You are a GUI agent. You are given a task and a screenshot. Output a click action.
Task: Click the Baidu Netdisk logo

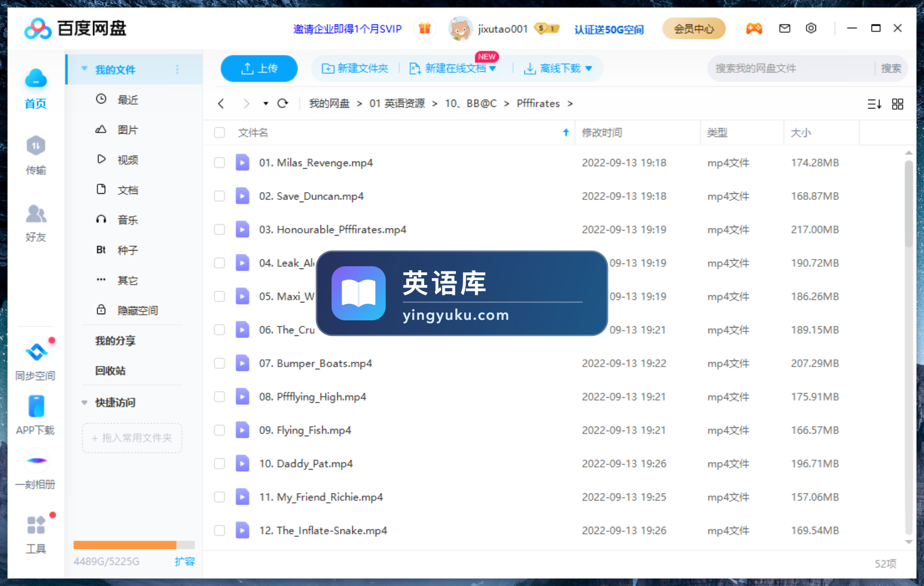[75, 28]
